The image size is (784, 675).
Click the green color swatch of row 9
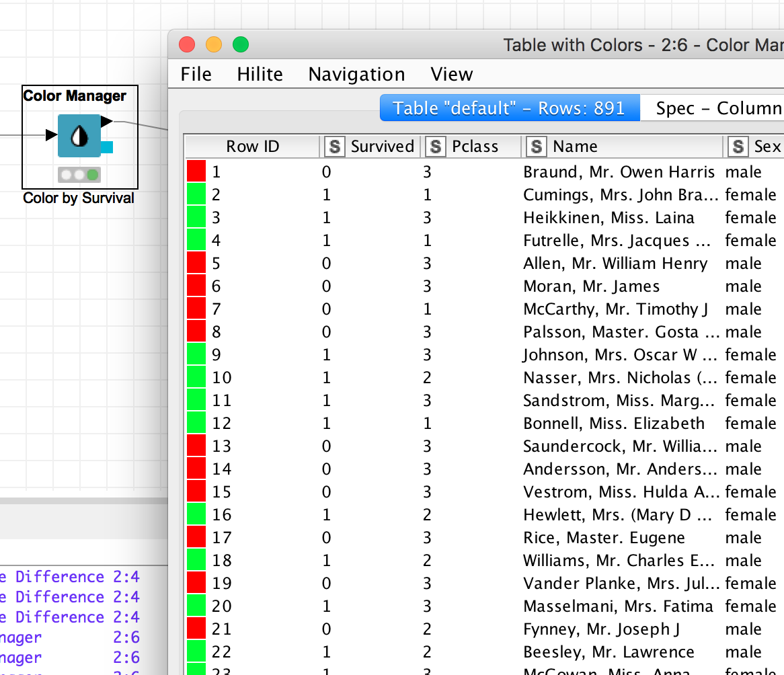(196, 354)
